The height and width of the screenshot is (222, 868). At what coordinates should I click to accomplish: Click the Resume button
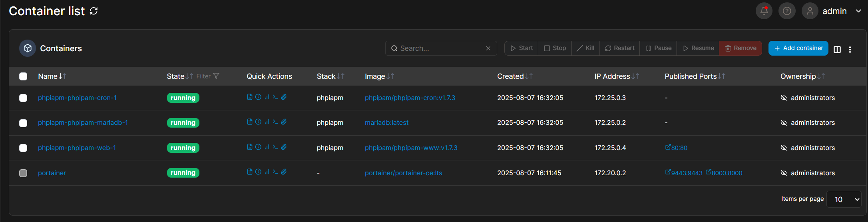coord(698,48)
